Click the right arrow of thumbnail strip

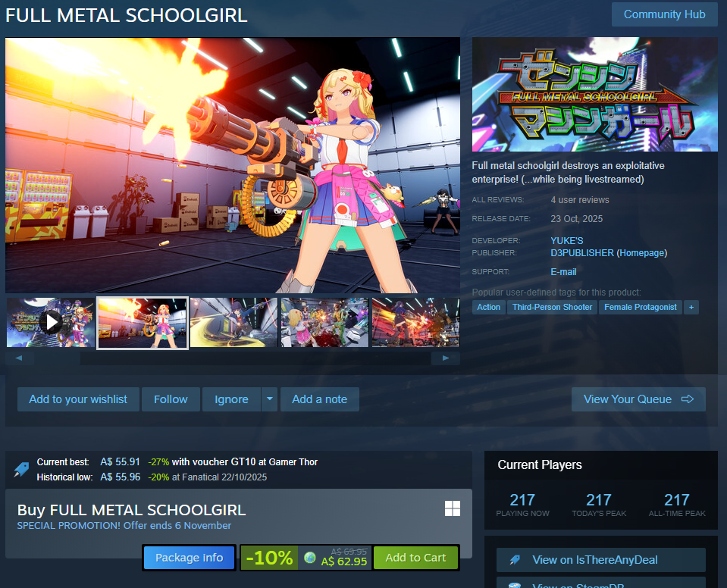point(446,358)
